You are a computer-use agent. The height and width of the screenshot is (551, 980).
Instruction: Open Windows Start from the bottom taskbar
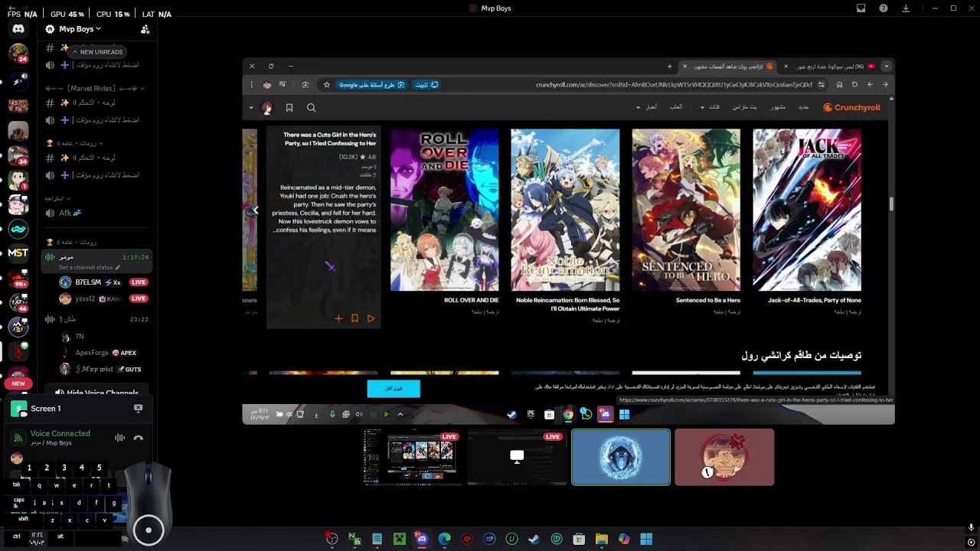click(x=646, y=539)
